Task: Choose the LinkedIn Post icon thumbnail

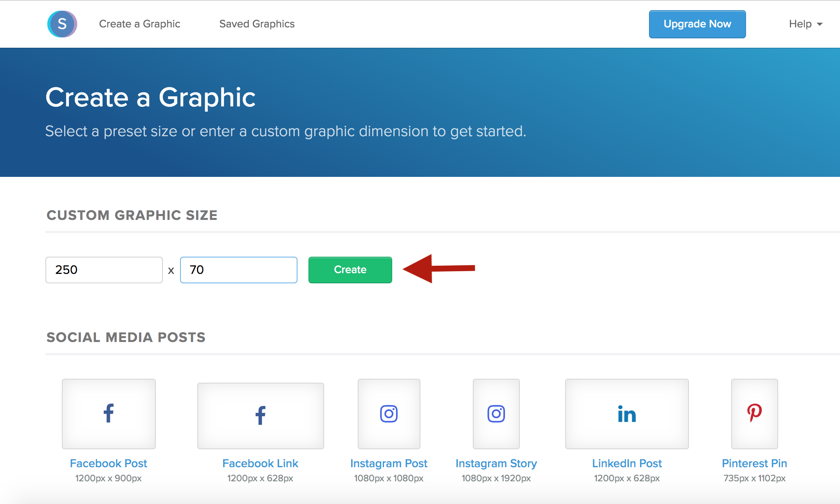Action: click(x=627, y=414)
